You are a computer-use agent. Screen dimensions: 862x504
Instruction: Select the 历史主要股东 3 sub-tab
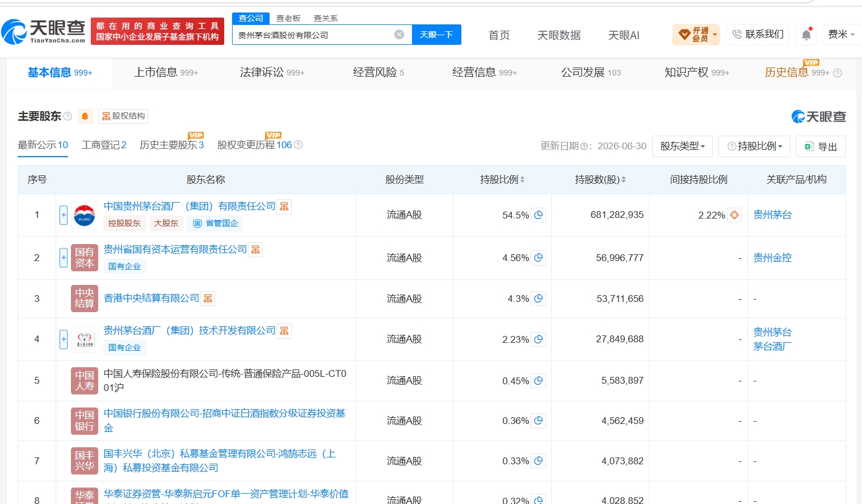click(x=171, y=145)
